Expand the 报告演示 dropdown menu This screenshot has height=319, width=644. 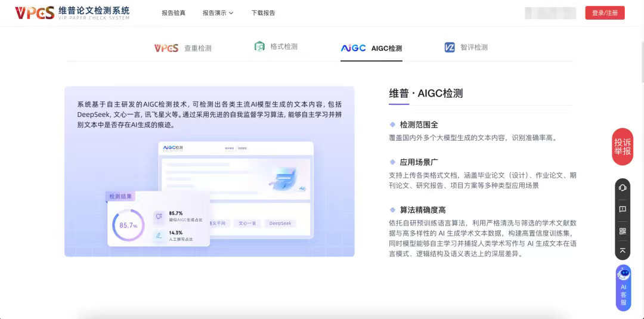(218, 13)
